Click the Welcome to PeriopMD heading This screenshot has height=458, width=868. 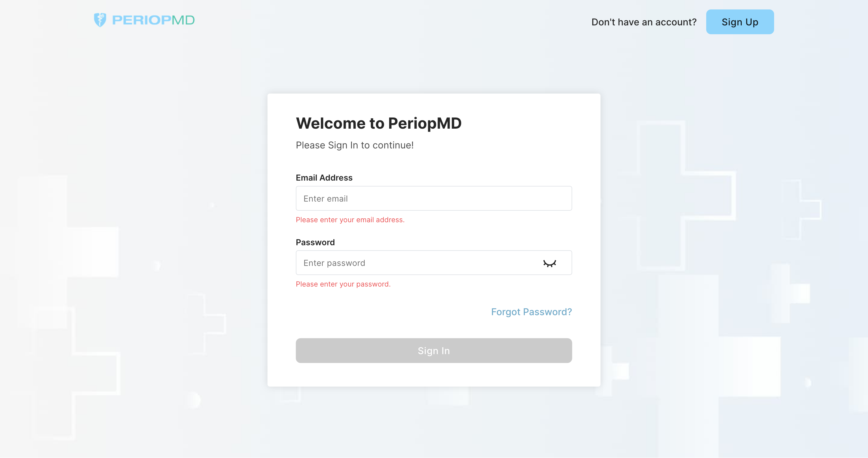(379, 123)
